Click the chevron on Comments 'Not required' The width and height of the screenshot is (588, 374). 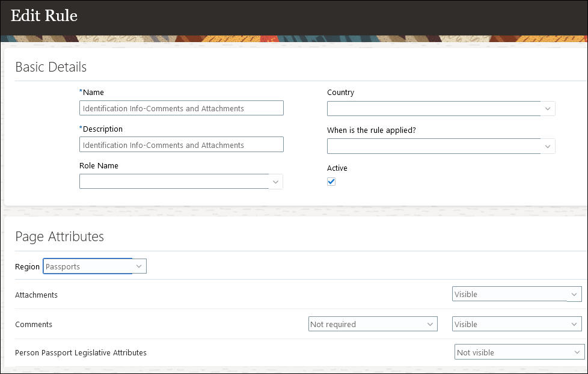click(x=430, y=324)
